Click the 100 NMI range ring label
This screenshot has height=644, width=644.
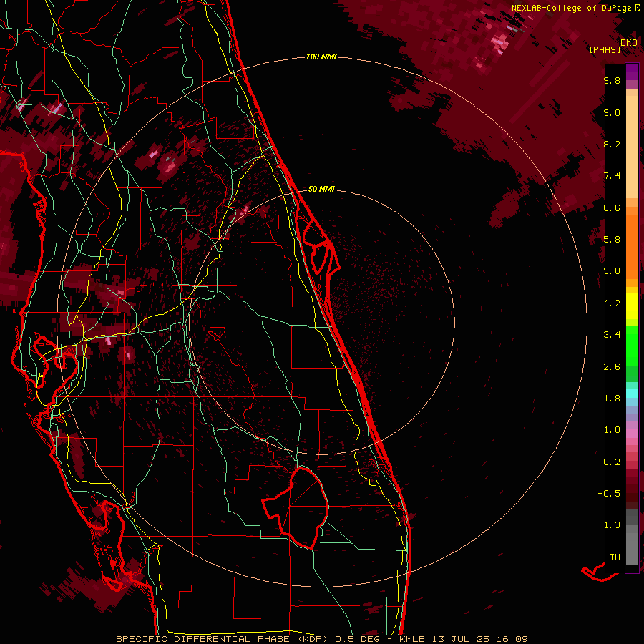pyautogui.click(x=321, y=57)
